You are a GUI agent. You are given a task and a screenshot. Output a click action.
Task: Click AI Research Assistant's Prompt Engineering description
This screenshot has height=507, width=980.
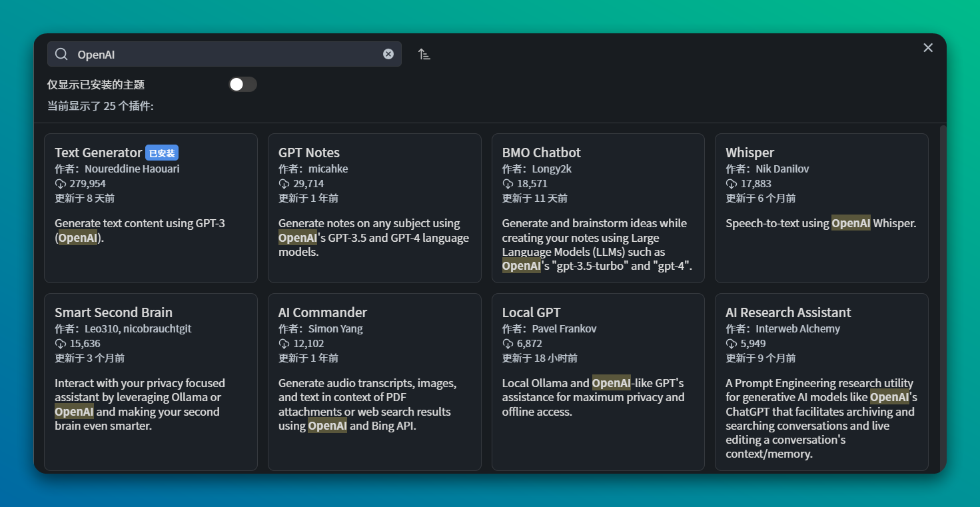(x=821, y=418)
